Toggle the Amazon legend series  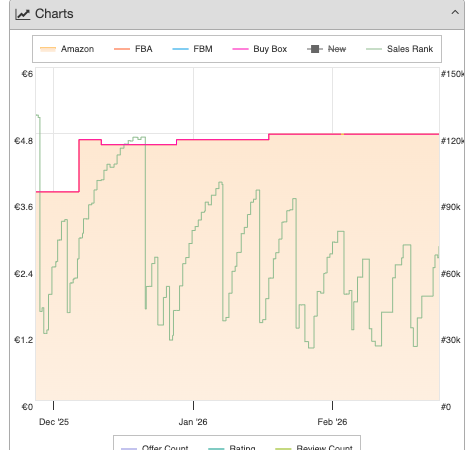click(x=67, y=49)
